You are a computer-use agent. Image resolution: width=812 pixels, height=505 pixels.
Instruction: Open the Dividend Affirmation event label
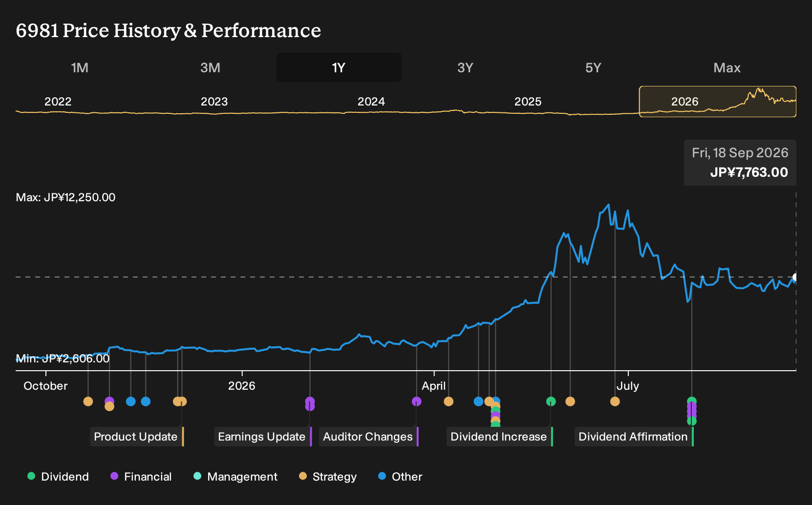pos(634,437)
